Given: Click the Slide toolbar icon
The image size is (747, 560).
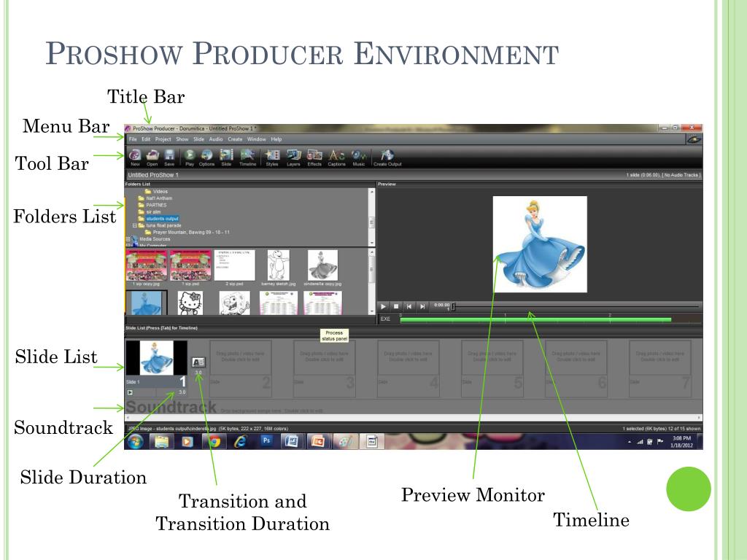Looking at the screenshot, I should (x=226, y=156).
